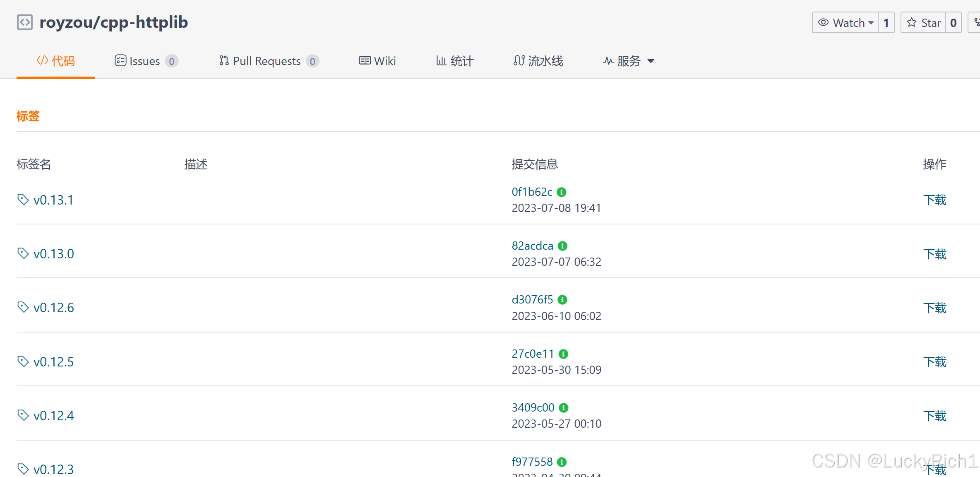Open the 统计 statistics tab
This screenshot has height=477, width=980.
[x=454, y=61]
